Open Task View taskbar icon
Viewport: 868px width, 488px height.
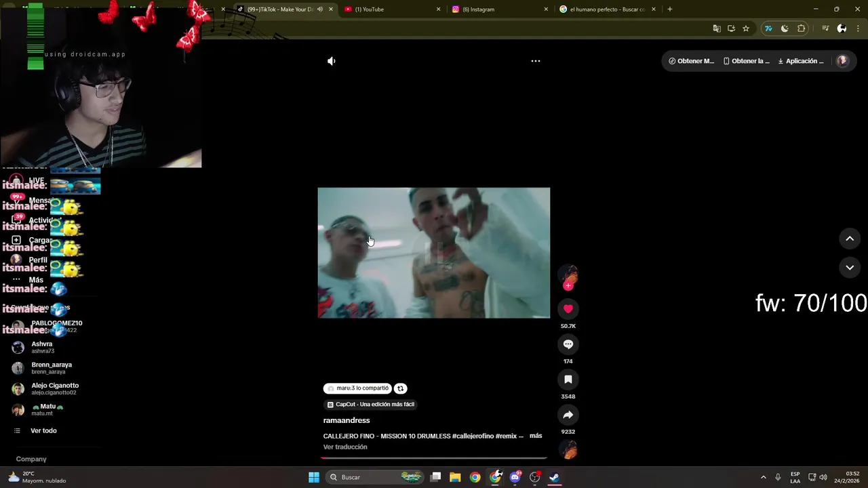[435, 477]
